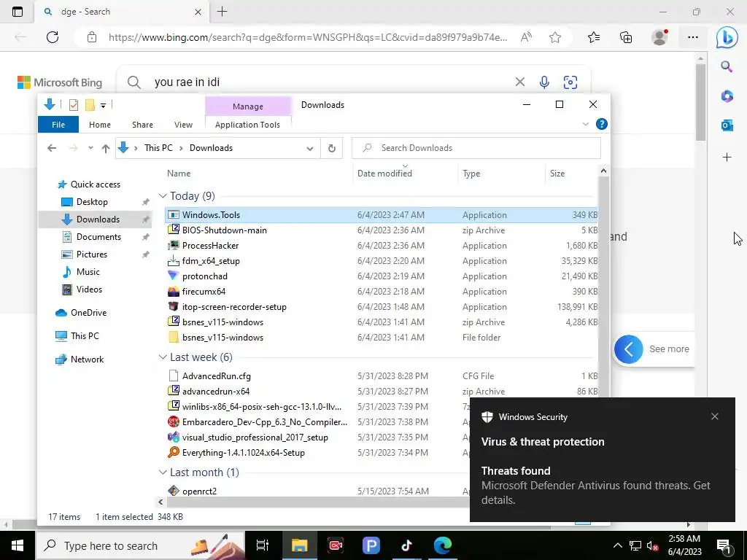
Task: Open Edge Settings and more ellipsis
Action: (x=693, y=37)
